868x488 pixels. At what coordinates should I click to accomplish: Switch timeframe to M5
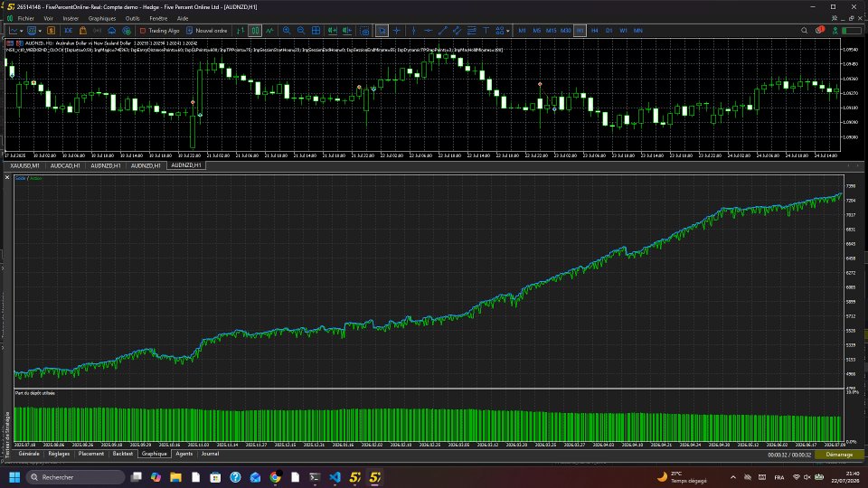536,31
